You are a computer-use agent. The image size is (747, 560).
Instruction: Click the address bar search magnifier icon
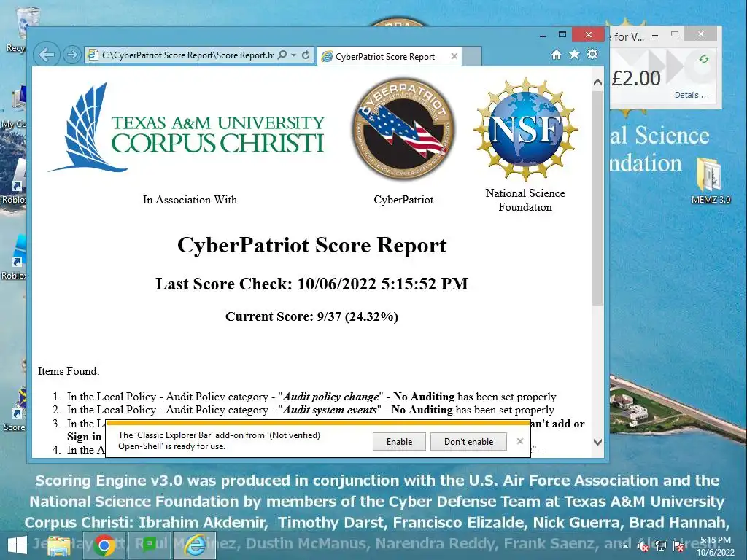click(282, 55)
